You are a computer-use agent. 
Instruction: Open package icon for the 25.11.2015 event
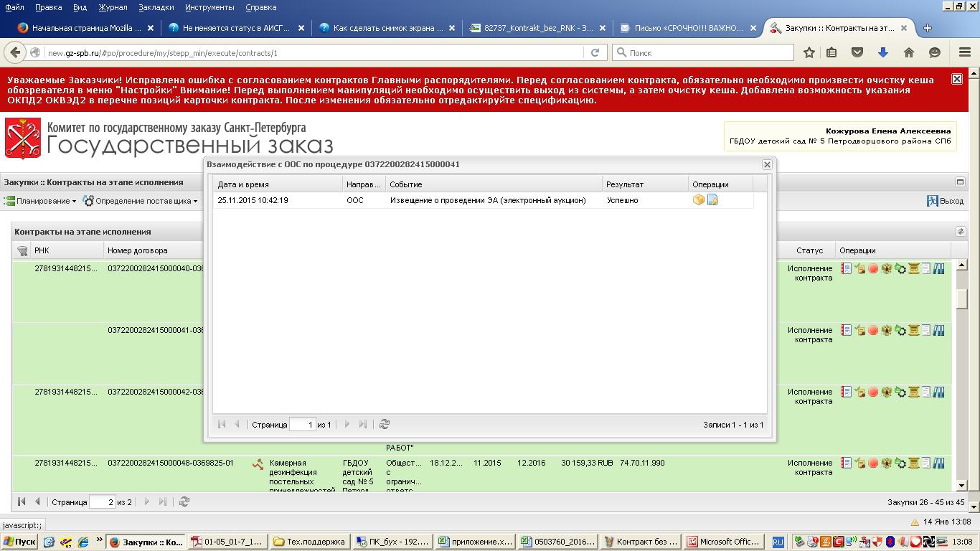(699, 200)
